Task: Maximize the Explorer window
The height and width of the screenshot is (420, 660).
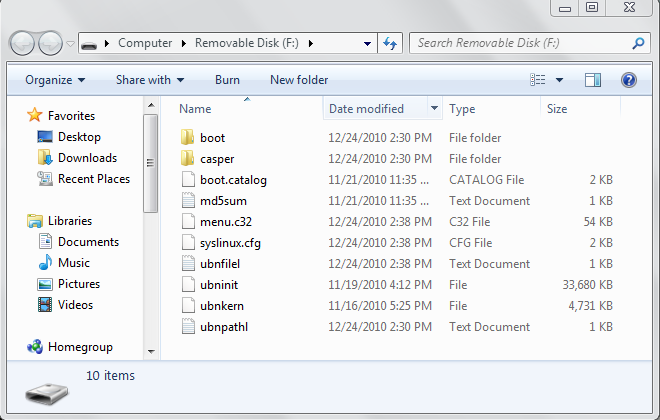Action: 592,7
